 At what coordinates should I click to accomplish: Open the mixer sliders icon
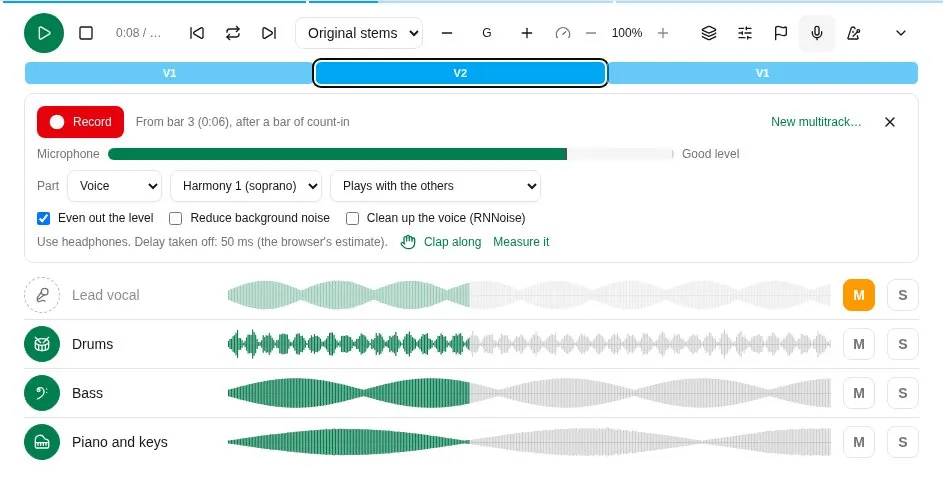[x=745, y=33]
